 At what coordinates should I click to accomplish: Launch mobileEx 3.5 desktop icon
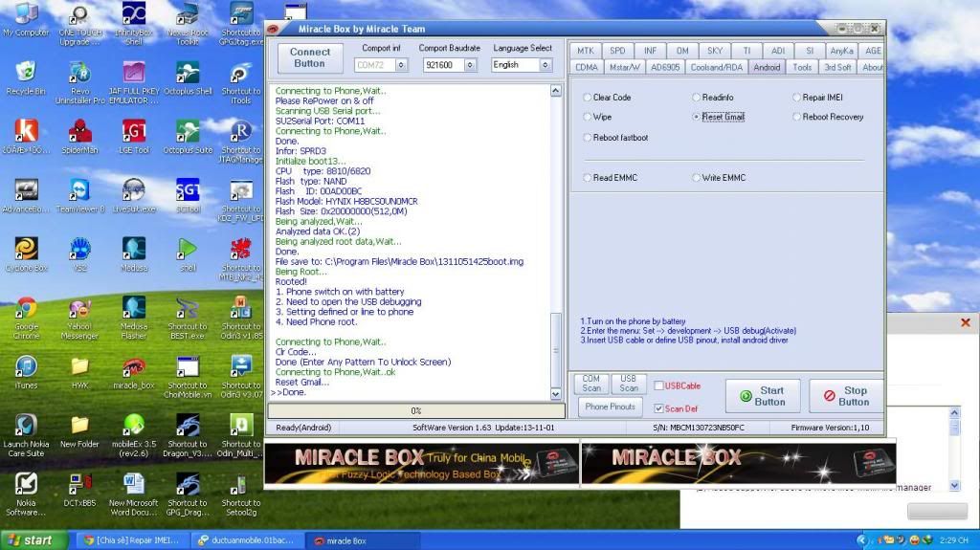(134, 435)
